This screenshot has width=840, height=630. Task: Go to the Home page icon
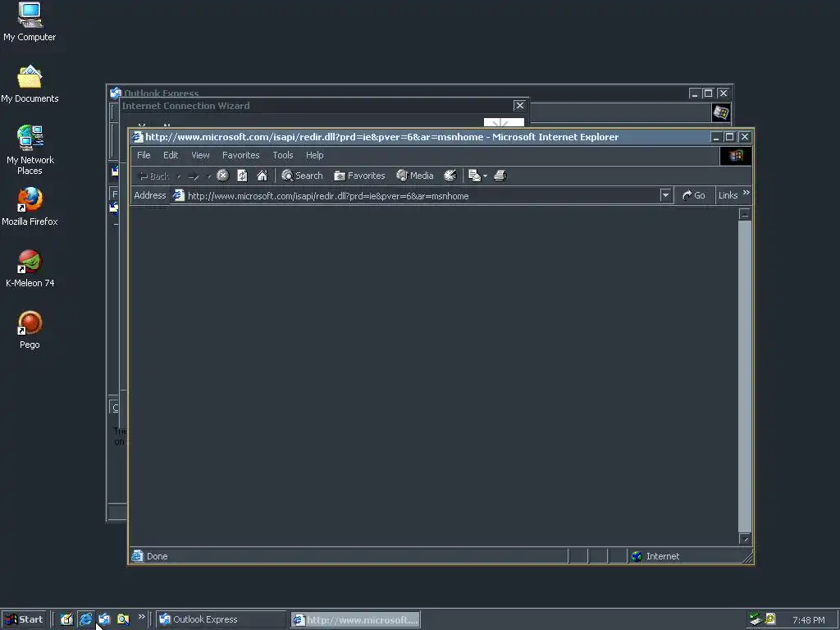tap(262, 176)
